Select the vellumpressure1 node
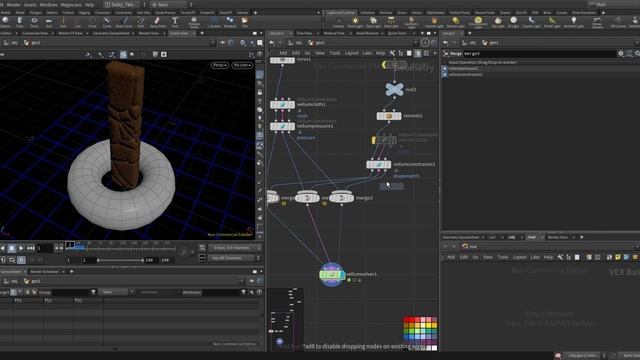640x360 pixels. [282, 127]
